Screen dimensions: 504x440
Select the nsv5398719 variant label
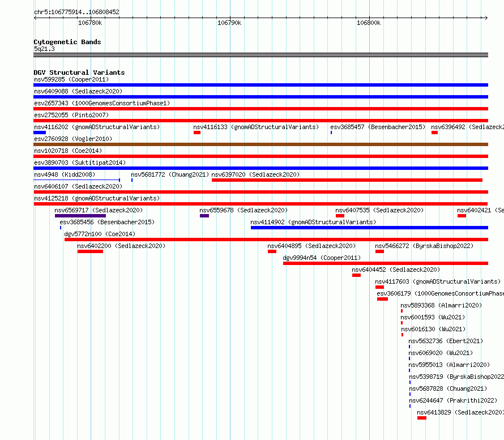[x=456, y=377]
